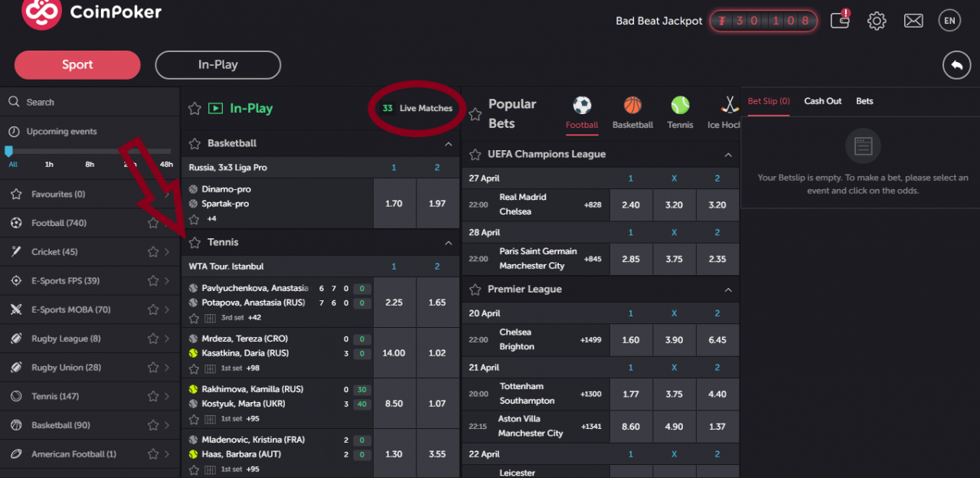Favourite Cricket (45) with its star
This screenshot has height=478, width=980.
153,252
